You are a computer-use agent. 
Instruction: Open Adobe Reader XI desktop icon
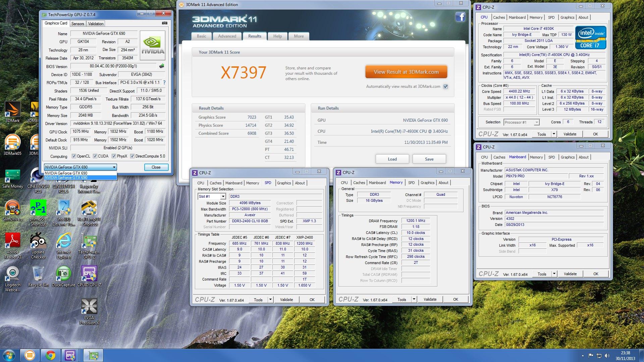12,246
